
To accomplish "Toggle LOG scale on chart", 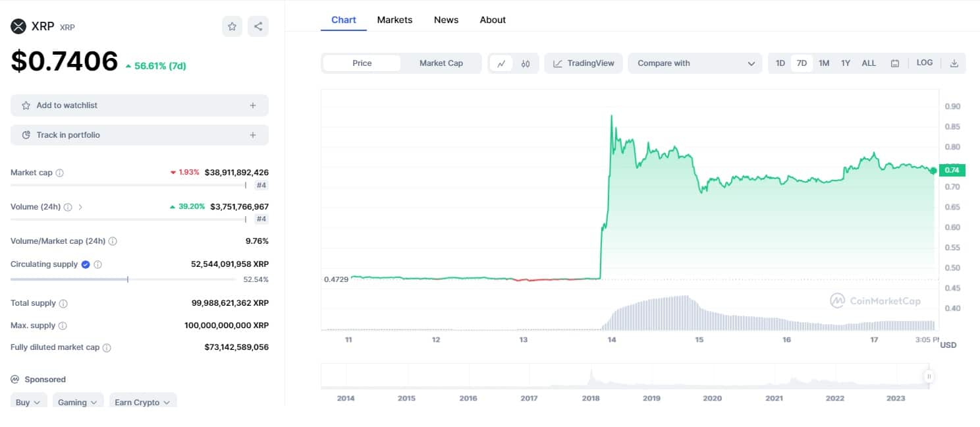I will (925, 63).
